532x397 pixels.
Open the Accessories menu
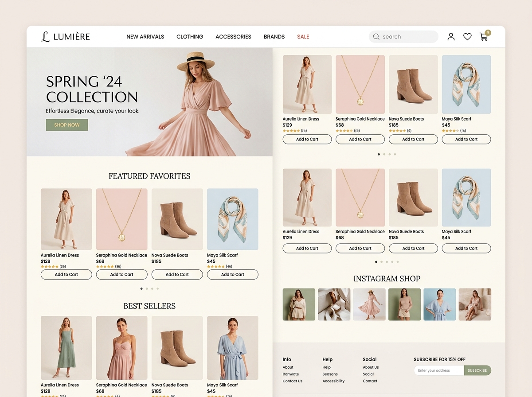[233, 37]
